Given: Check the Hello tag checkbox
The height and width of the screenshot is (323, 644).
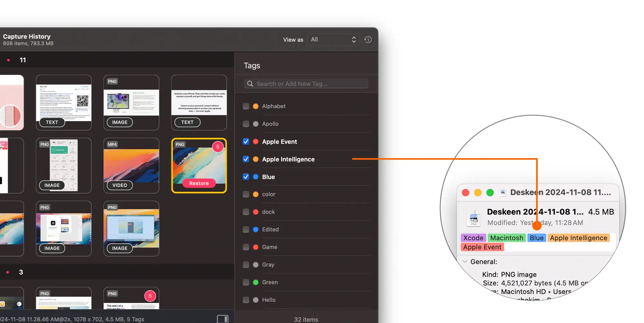Looking at the screenshot, I should [x=246, y=300].
